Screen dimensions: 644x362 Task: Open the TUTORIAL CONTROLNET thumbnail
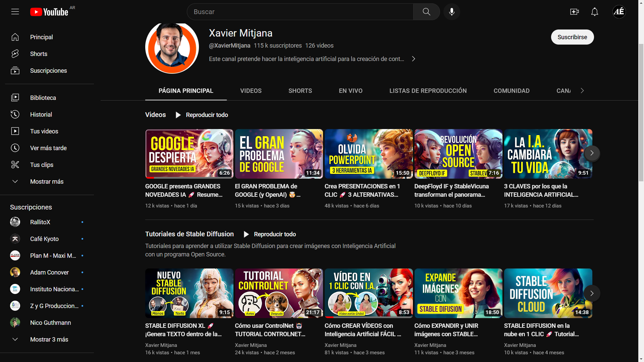(279, 293)
